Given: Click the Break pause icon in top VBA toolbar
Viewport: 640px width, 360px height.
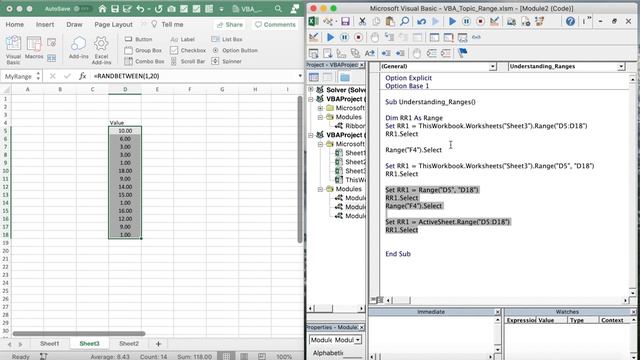Looking at the screenshot, I should [466, 21].
